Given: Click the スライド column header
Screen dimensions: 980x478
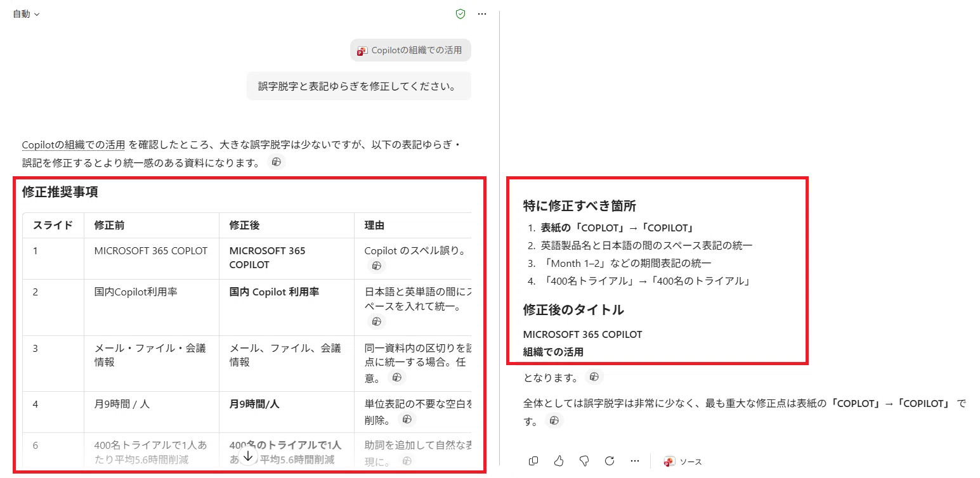Looking at the screenshot, I should tap(53, 225).
